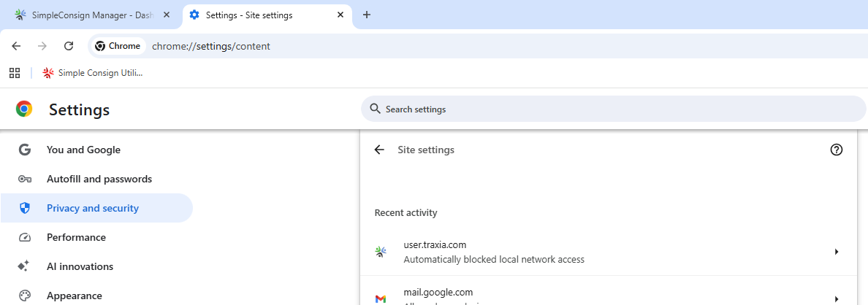Close the Settings - Site settings tab
The height and width of the screenshot is (305, 868).
(340, 15)
